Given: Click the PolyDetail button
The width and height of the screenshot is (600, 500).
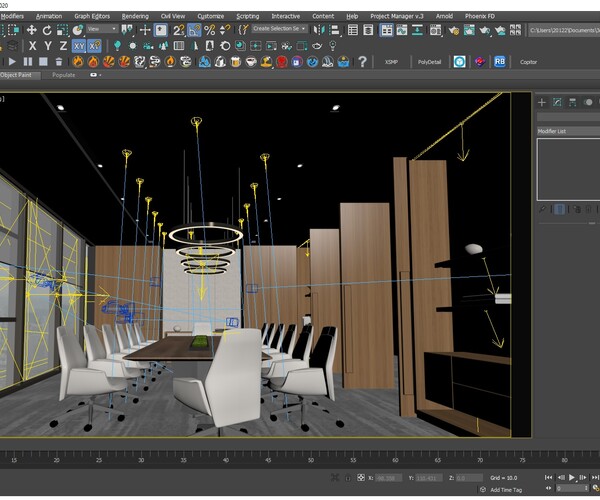Looking at the screenshot, I should click(x=429, y=62).
